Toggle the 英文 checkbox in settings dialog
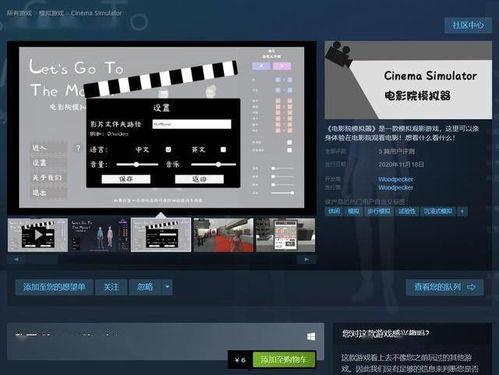This screenshot has height=375, width=499. pos(223,149)
